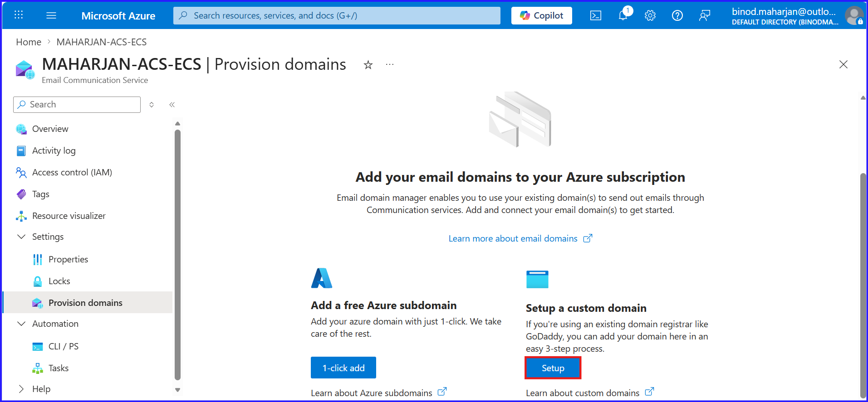Open account menu binod.maharjan email
The width and height of the screenshot is (868, 402).
pos(785,16)
